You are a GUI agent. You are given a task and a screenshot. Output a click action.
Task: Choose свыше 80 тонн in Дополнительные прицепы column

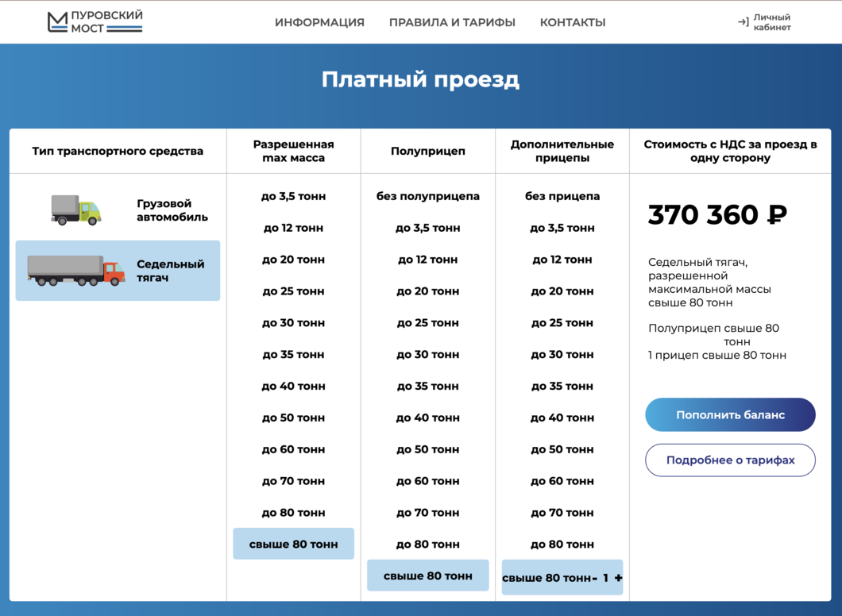click(547, 578)
